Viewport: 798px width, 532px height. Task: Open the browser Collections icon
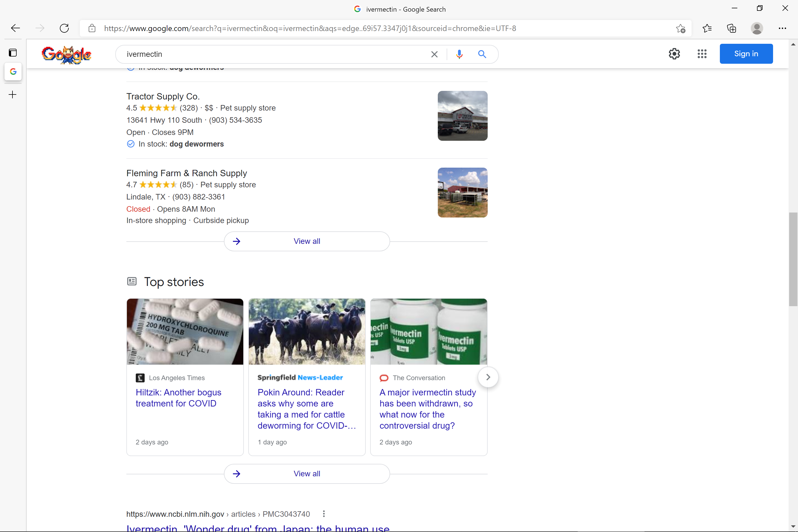[731, 28]
